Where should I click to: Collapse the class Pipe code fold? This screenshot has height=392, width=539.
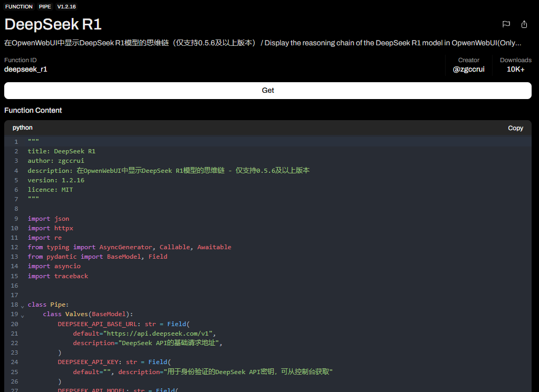(22, 306)
